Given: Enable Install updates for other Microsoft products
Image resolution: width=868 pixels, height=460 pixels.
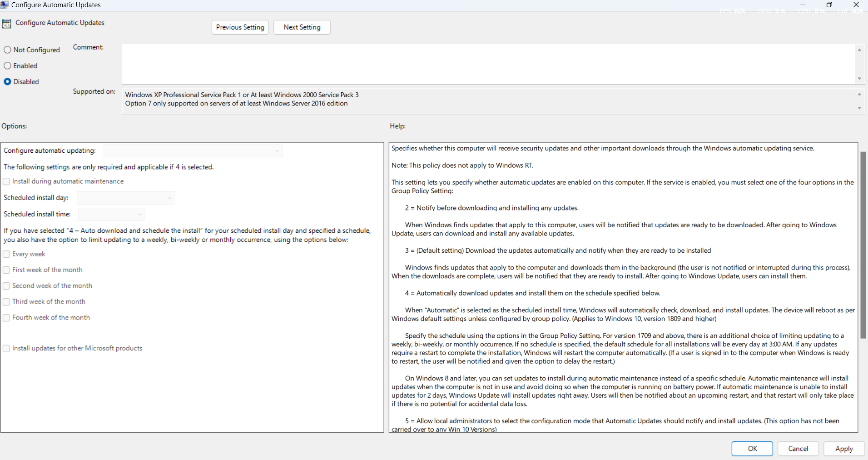Looking at the screenshot, I should tap(6, 348).
